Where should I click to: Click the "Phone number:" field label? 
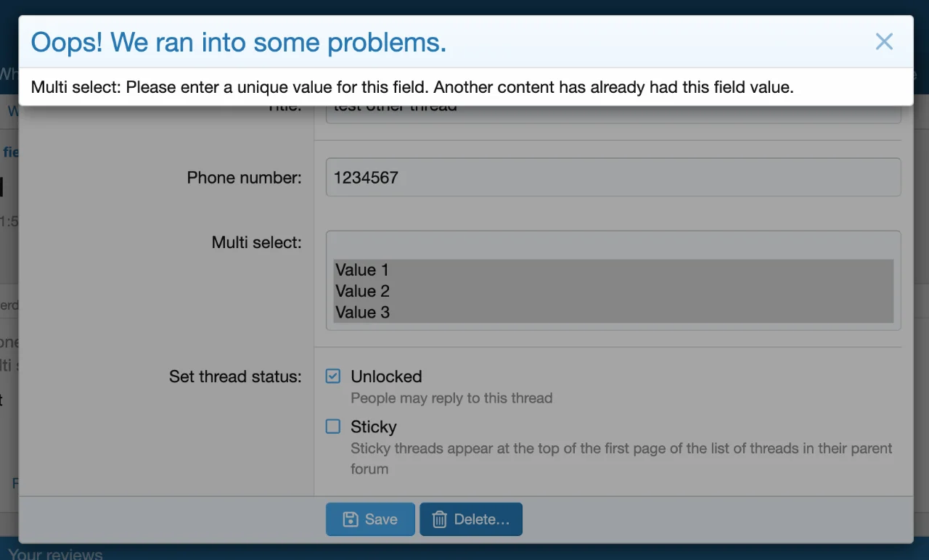244,178
